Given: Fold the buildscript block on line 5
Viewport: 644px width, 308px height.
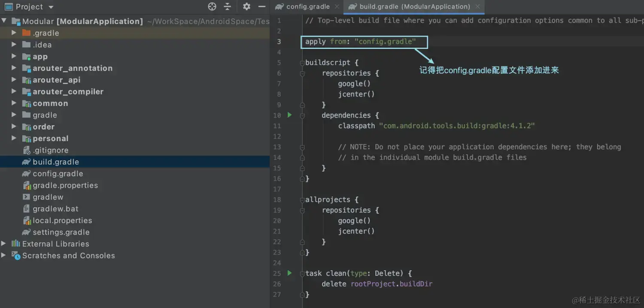Looking at the screenshot, I should tap(302, 63).
